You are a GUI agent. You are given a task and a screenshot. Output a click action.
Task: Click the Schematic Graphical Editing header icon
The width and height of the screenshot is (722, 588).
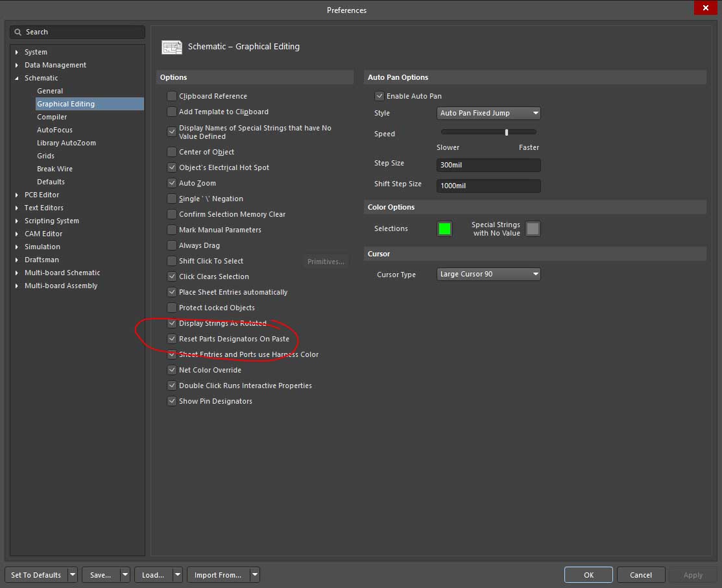(x=172, y=47)
